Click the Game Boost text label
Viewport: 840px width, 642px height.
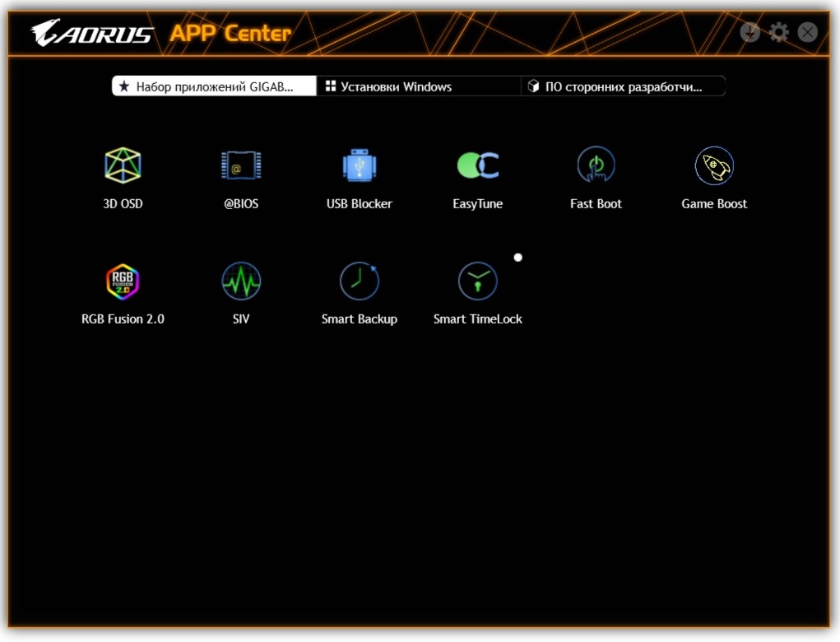coord(714,203)
